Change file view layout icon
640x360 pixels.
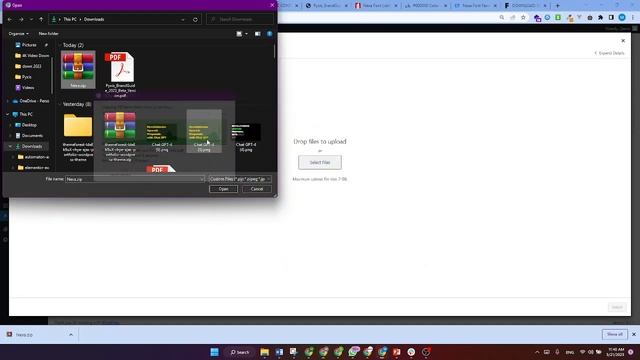(239, 33)
